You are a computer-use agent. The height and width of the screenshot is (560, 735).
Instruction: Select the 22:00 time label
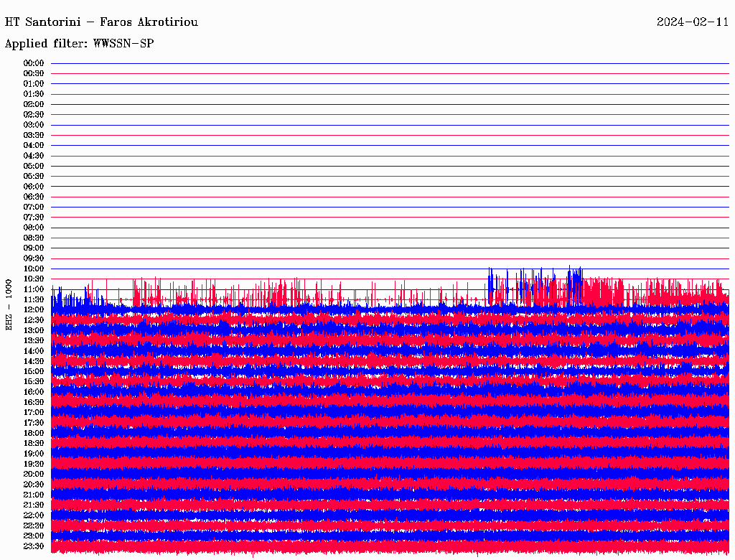pyautogui.click(x=34, y=515)
